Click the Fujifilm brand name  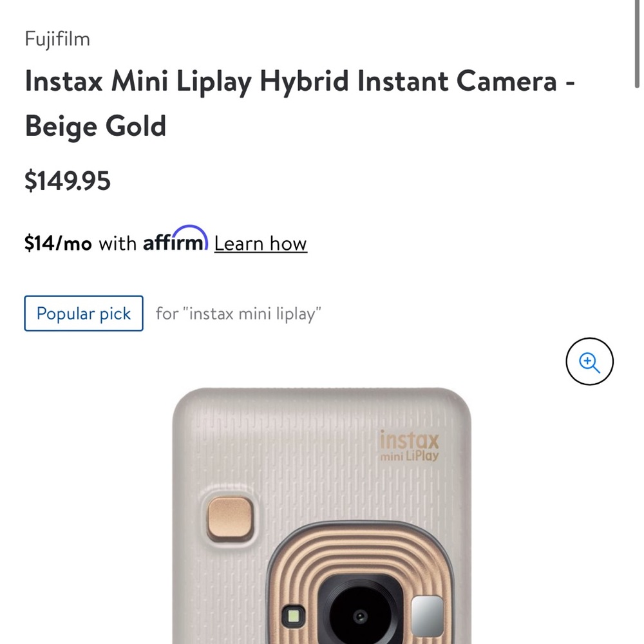pos(57,39)
